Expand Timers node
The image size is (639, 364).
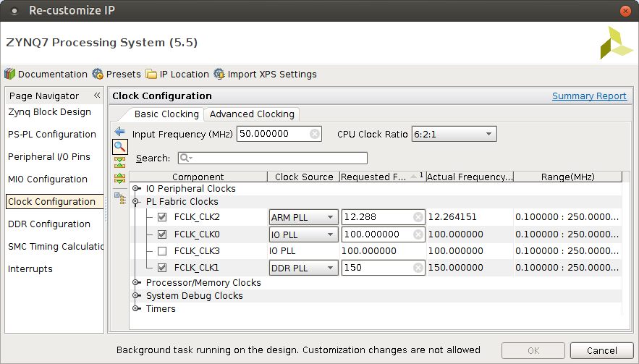pos(136,308)
